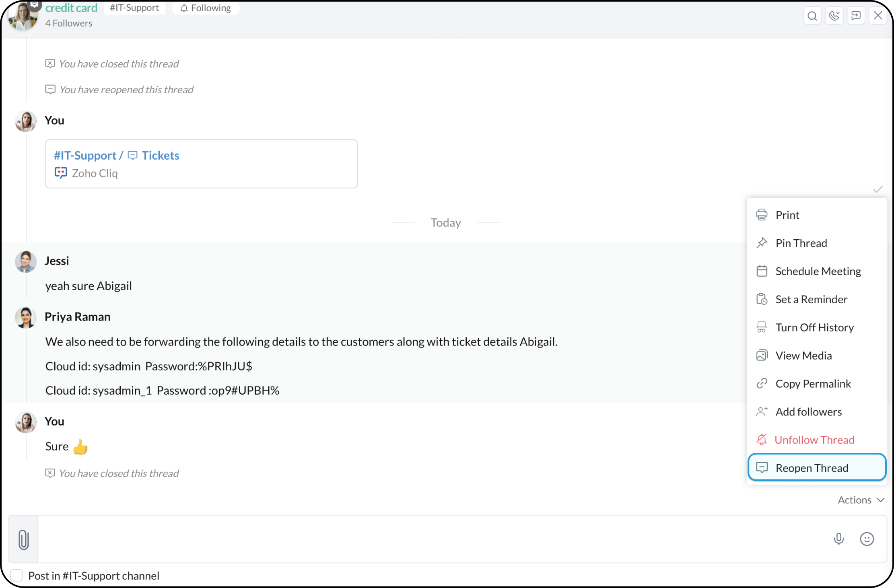The image size is (894, 588).
Task: Click the sysadmin_1 credentials line
Action: pos(162,390)
